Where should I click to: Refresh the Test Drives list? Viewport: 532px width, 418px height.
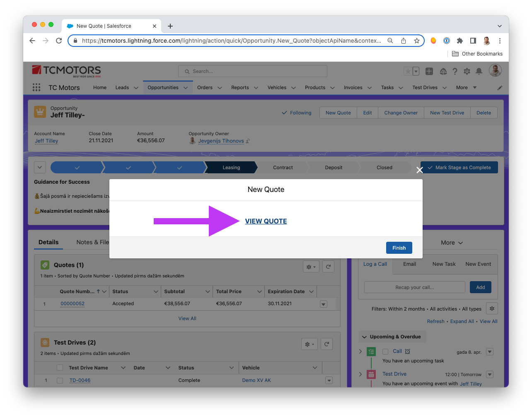[327, 344]
